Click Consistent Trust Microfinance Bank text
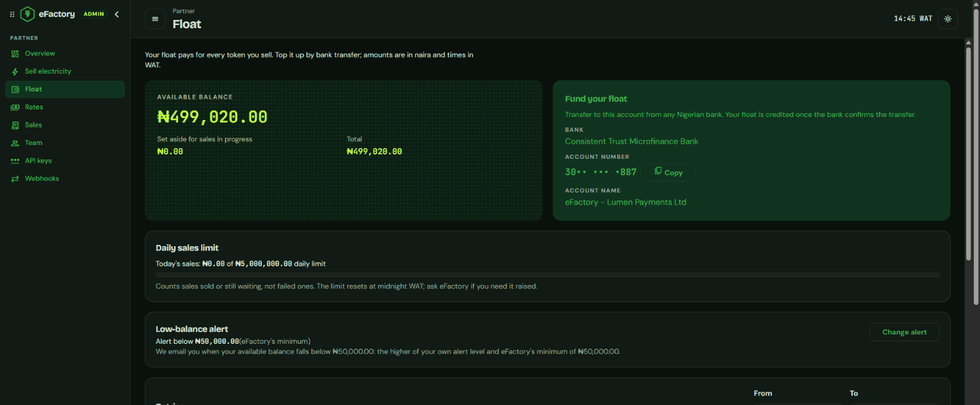 coord(631,141)
